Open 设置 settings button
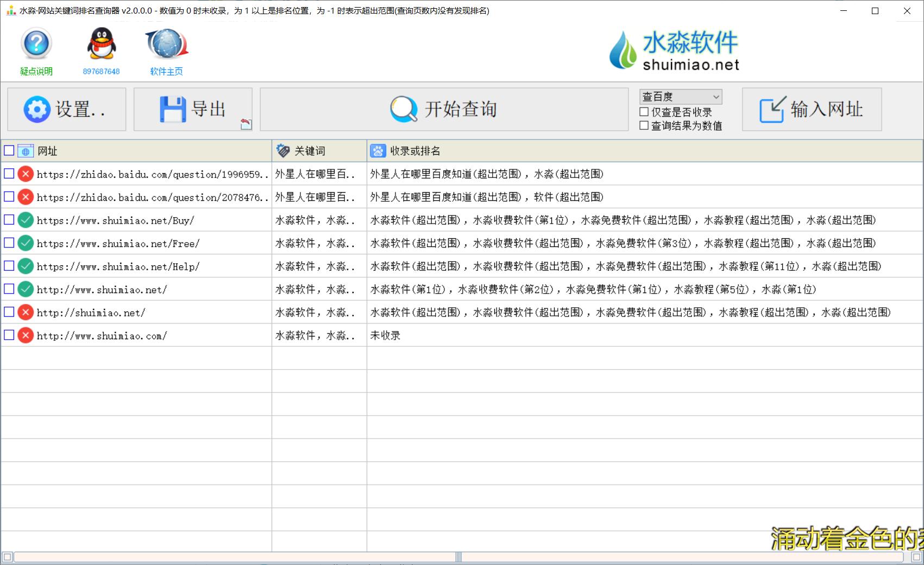The width and height of the screenshot is (924, 565). coord(67,109)
